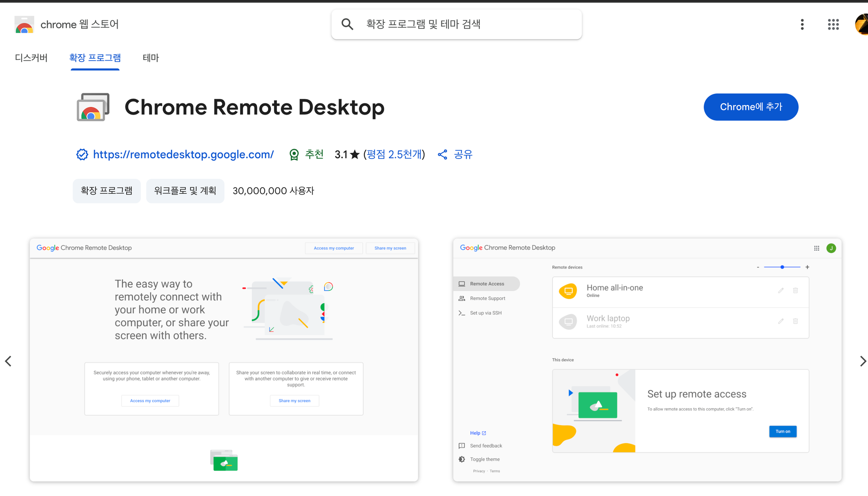
Task: Click the minus icon beside zoom slider
Action: point(758,267)
